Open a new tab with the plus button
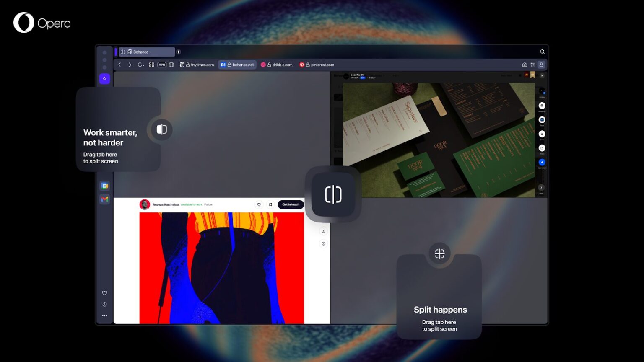This screenshot has width=644, height=362. pyautogui.click(x=178, y=52)
